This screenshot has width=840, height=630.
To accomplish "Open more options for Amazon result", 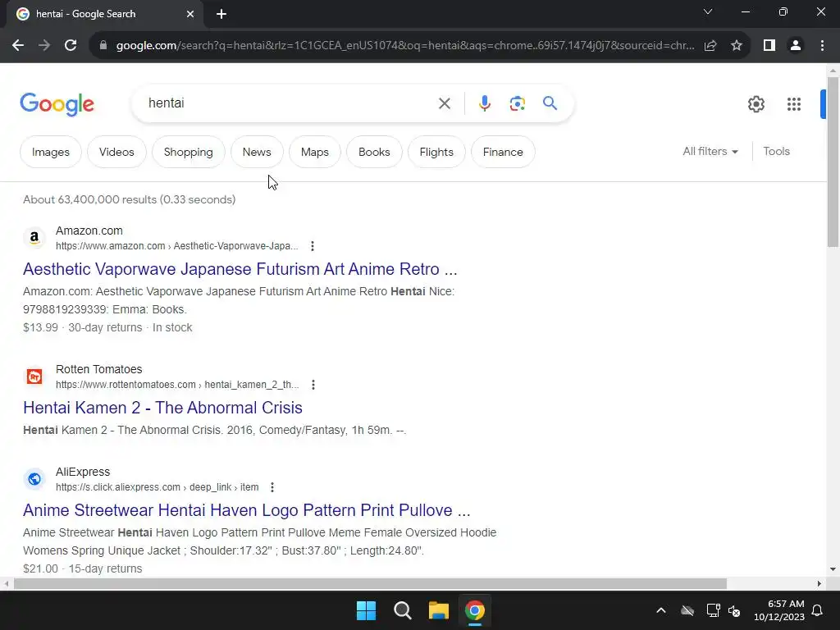I will (x=313, y=246).
